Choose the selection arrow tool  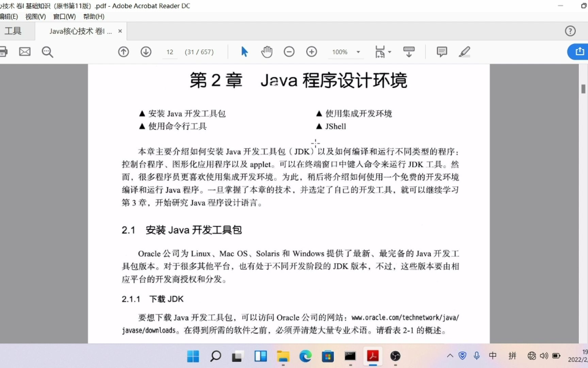[x=244, y=52]
